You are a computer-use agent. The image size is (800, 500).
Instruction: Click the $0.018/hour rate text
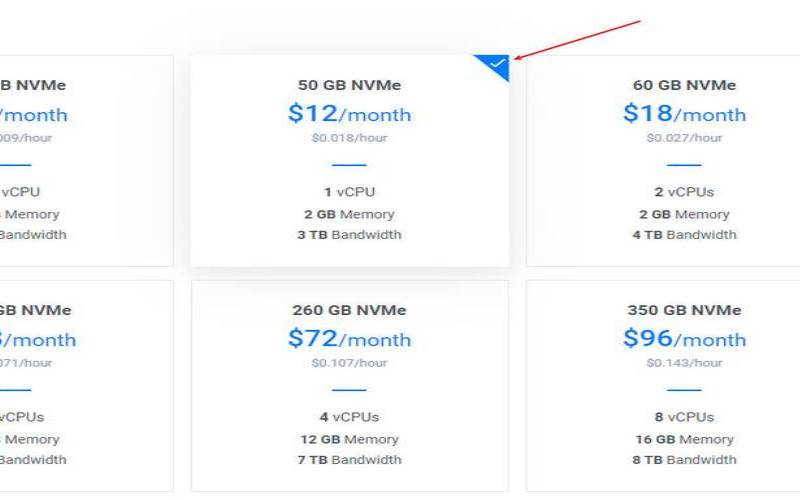coord(349,138)
